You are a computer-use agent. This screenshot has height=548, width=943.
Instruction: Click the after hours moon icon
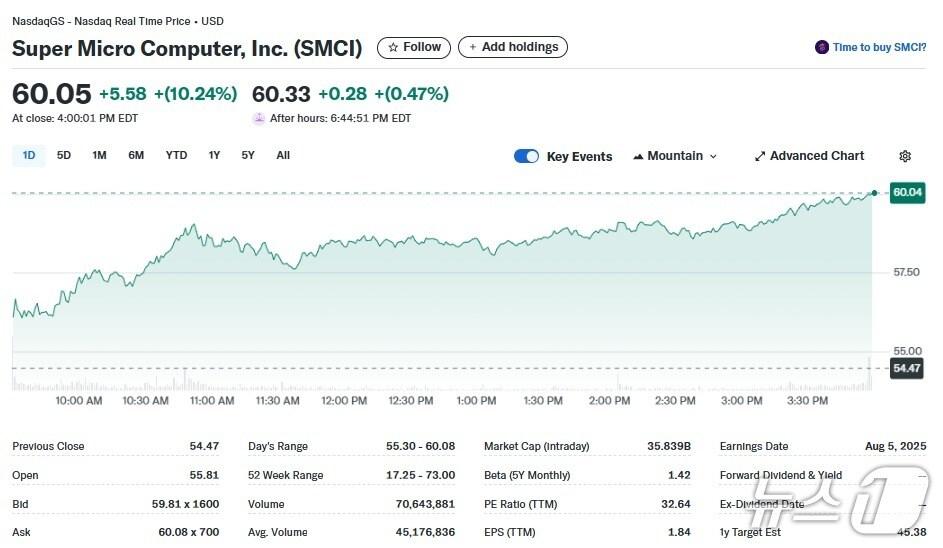coord(259,118)
